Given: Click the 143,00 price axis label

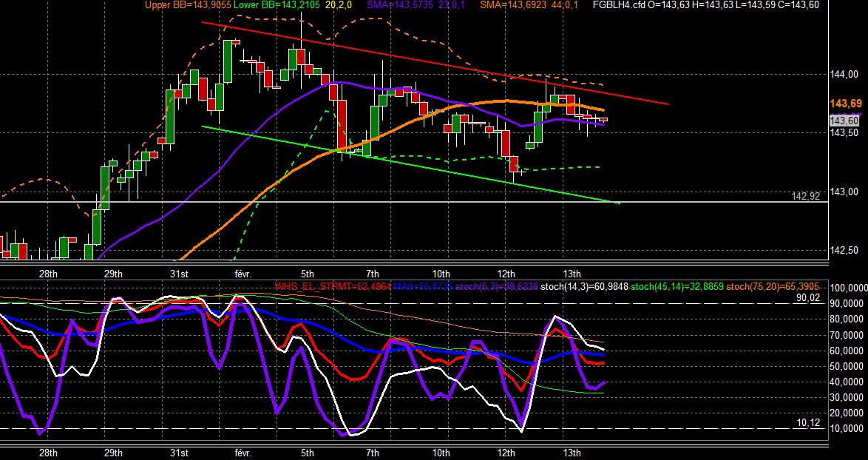Looking at the screenshot, I should tap(844, 192).
